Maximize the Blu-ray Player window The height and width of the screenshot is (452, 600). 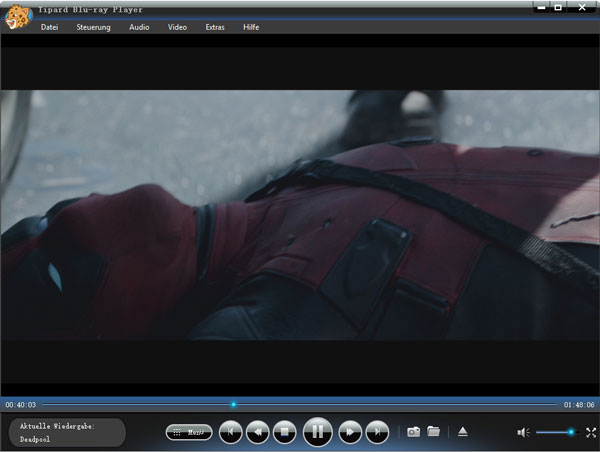[558, 7]
